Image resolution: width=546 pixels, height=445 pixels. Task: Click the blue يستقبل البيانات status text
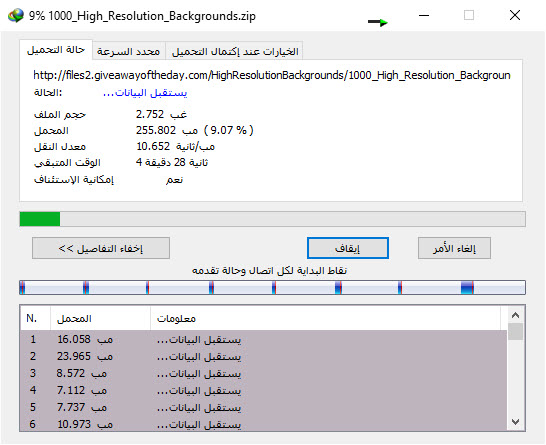(145, 93)
